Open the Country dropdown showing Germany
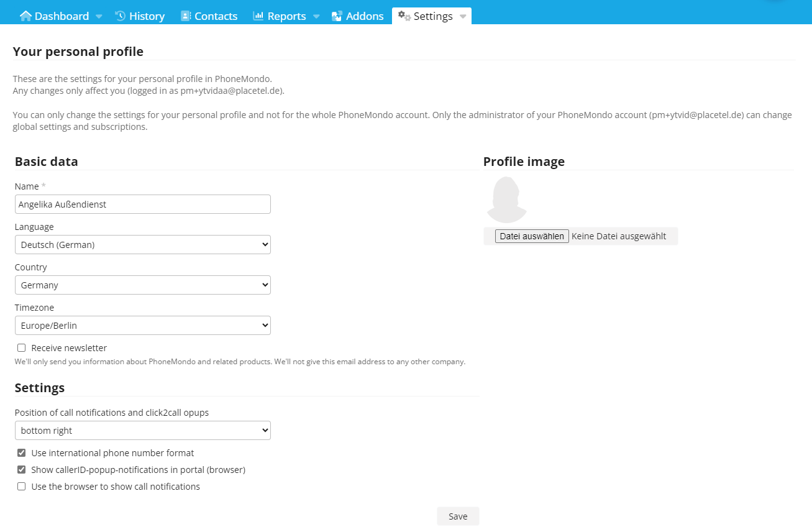Viewport: 812px width, 532px height. 142,285
